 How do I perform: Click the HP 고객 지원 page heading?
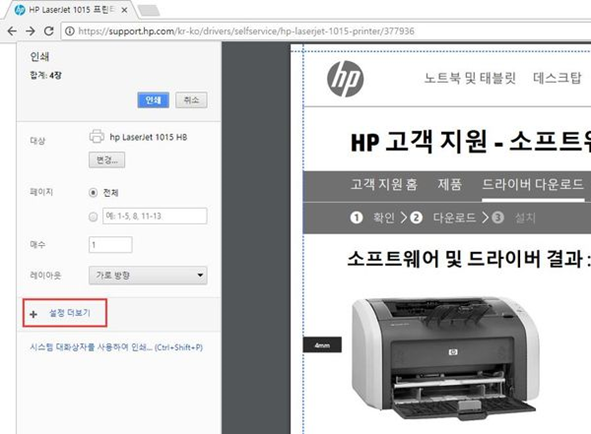471,142
